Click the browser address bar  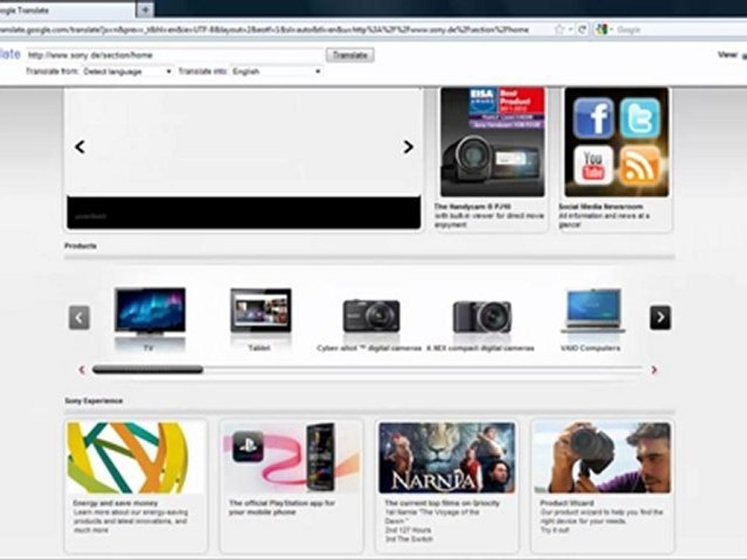click(x=275, y=30)
